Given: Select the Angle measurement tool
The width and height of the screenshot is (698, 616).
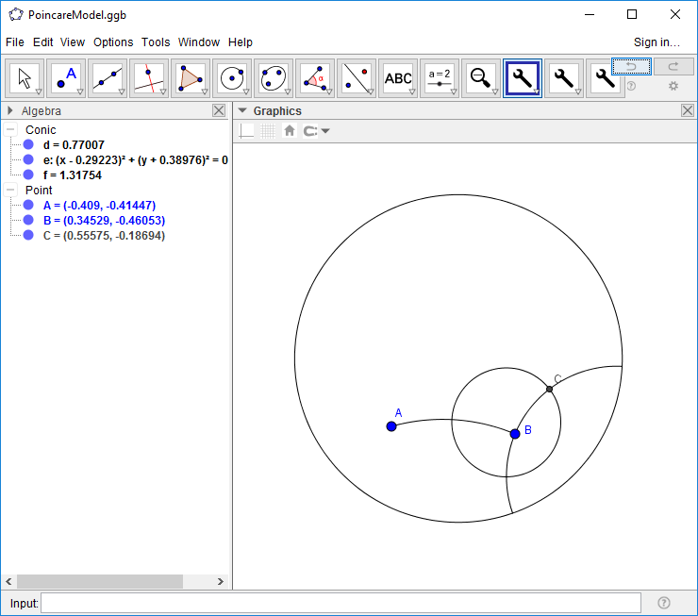Looking at the screenshot, I should pos(315,78).
